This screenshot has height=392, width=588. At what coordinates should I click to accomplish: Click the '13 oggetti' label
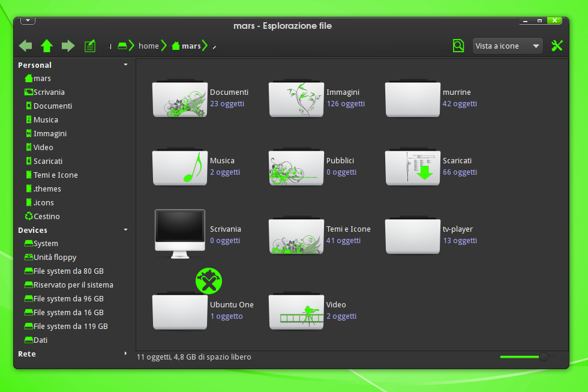point(460,241)
